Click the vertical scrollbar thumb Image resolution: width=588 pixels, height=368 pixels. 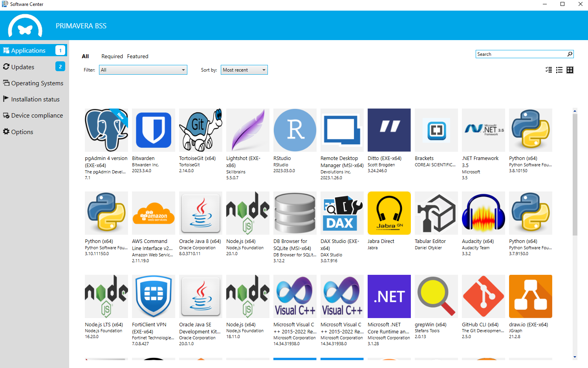point(575,175)
